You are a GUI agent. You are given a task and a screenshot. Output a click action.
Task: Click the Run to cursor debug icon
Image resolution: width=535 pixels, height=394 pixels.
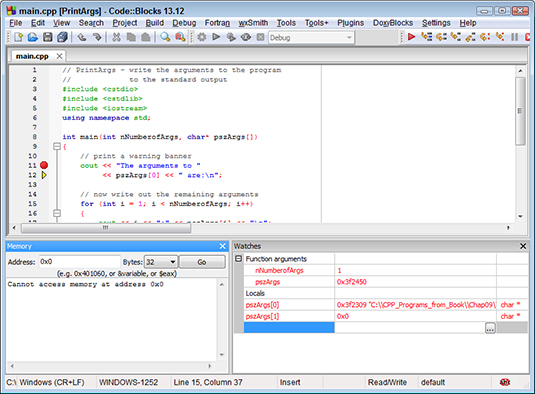[426, 37]
